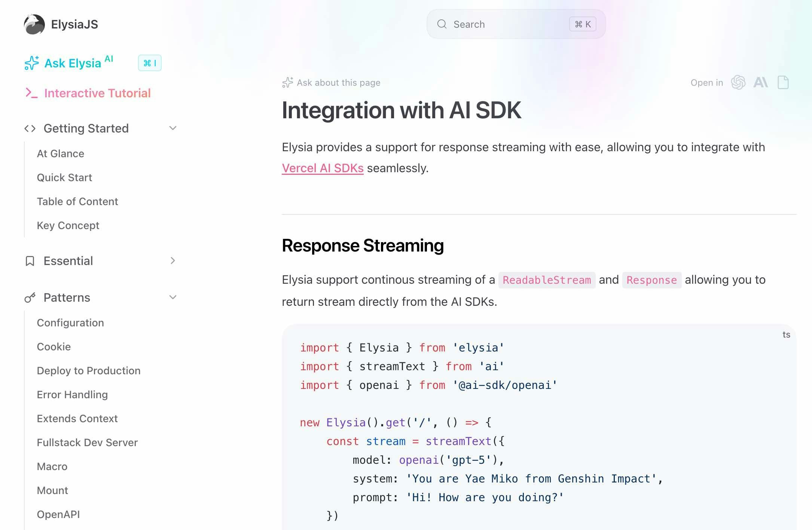Open page in Anthropic Claude icon
Image resolution: width=812 pixels, height=530 pixels.
pyautogui.click(x=760, y=82)
